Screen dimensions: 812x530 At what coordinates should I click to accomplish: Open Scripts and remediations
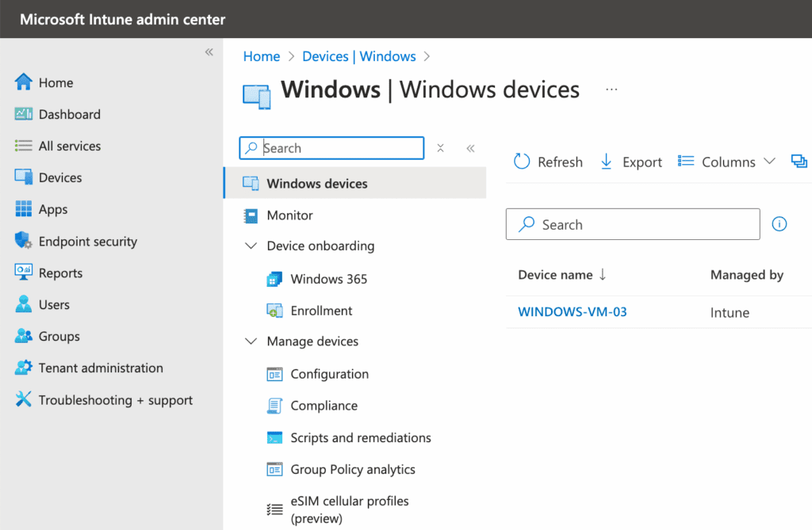coord(360,437)
